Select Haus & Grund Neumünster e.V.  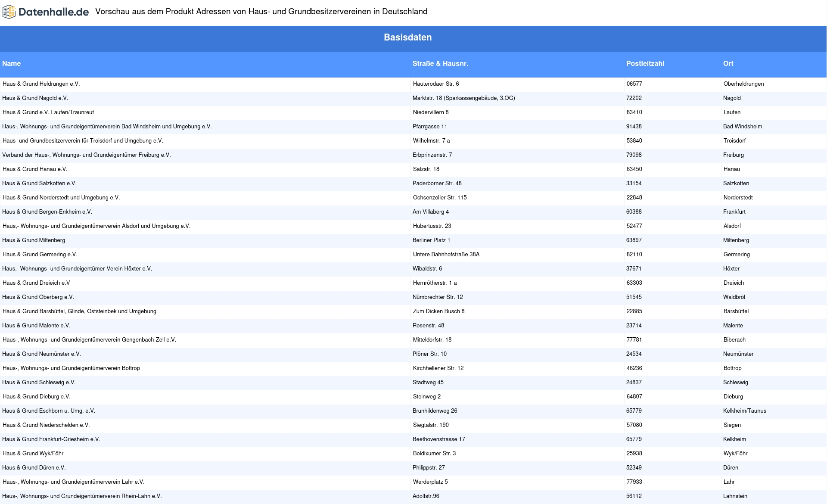[x=41, y=354]
